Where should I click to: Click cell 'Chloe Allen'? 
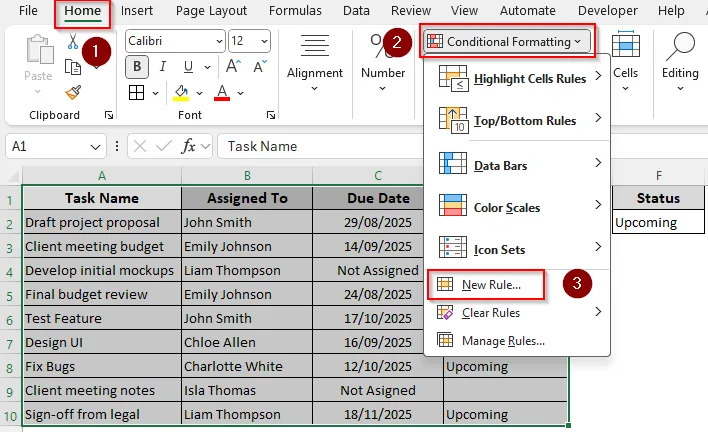(247, 342)
